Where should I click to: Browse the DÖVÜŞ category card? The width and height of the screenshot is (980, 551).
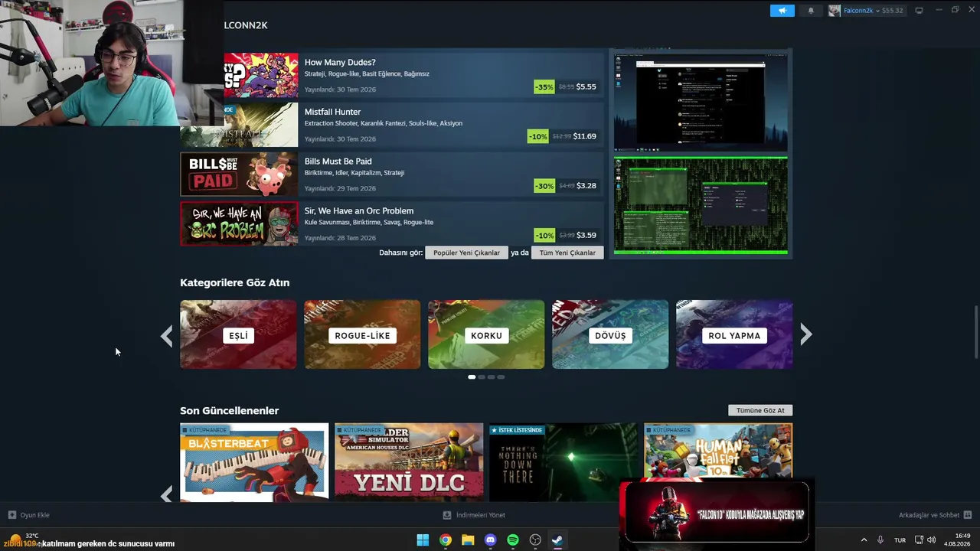610,334
